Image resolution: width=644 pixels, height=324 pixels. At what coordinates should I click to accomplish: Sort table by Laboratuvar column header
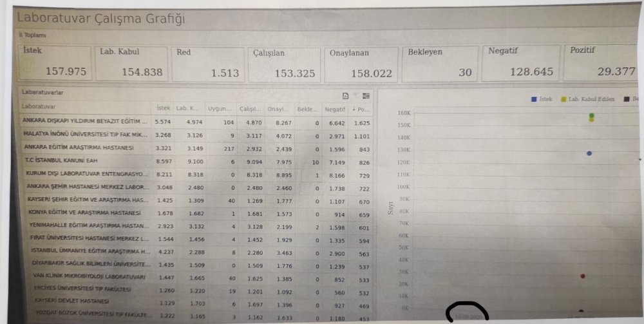point(39,106)
